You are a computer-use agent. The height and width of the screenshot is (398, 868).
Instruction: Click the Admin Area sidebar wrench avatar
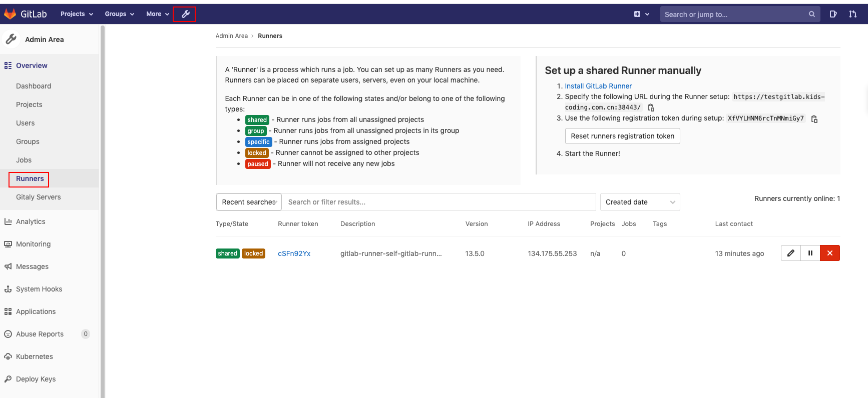click(x=11, y=39)
